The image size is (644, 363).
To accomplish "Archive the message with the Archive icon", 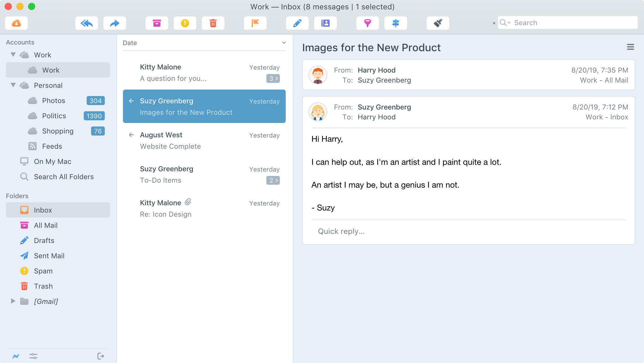I will click(157, 23).
